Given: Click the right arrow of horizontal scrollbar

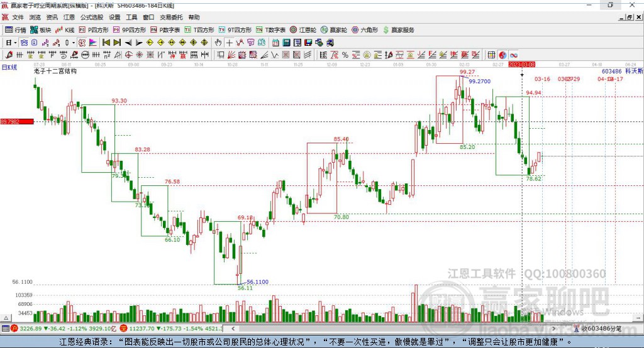Looking at the screenshot, I should (x=553, y=329).
